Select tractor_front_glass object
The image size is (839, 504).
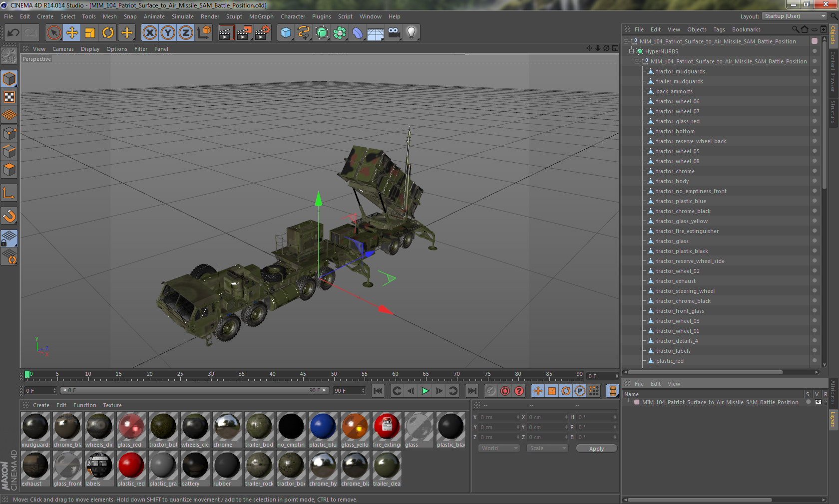tap(680, 311)
